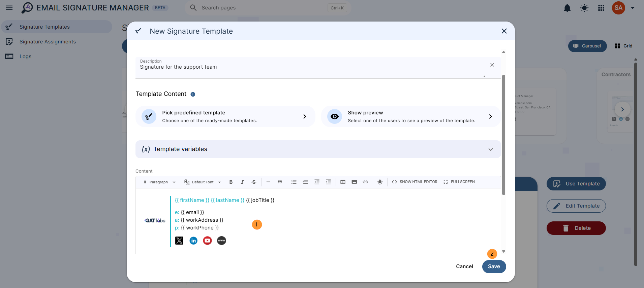The height and width of the screenshot is (288, 644).
Task: Insert a hyperlink
Action: [365, 182]
